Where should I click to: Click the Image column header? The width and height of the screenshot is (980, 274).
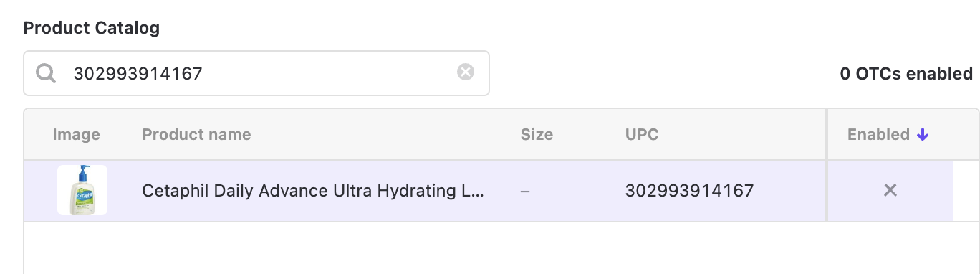coord(76,134)
